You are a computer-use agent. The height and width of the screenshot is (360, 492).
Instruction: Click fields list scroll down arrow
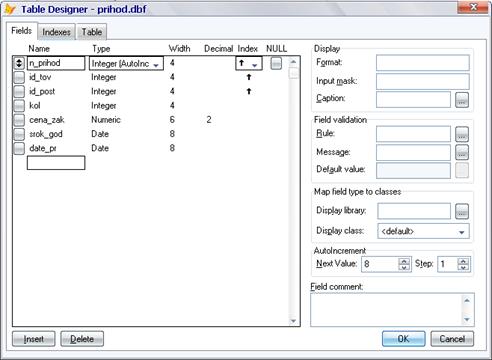pos(293,321)
